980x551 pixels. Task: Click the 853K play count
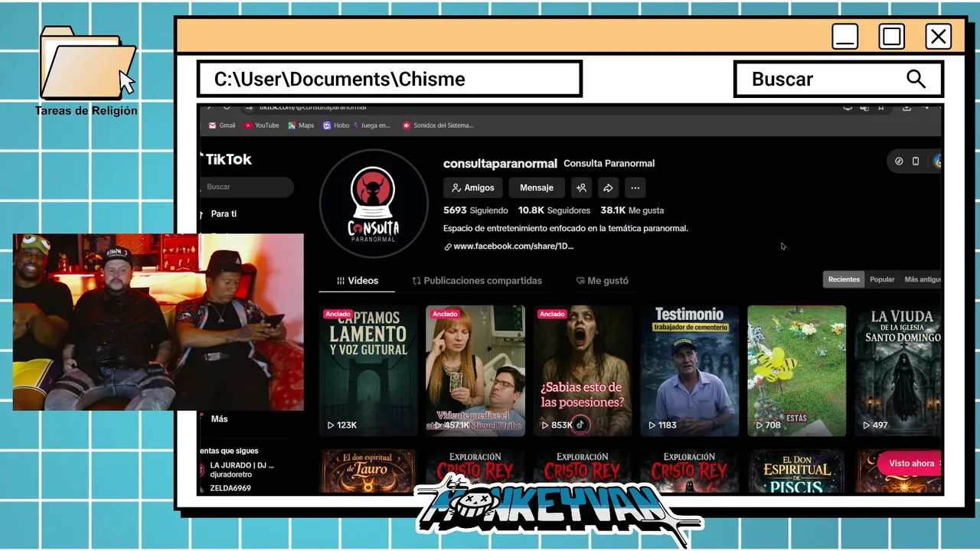(x=557, y=425)
